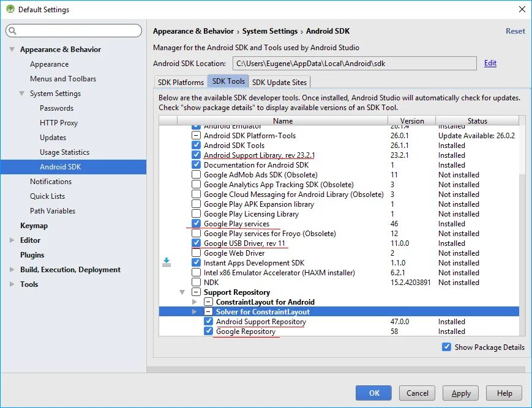Click the OK button

373,393
